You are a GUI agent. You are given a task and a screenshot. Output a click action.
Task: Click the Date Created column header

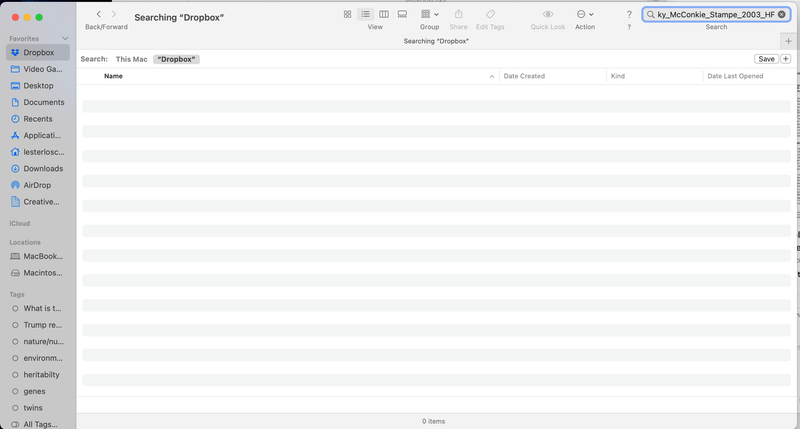pos(525,76)
